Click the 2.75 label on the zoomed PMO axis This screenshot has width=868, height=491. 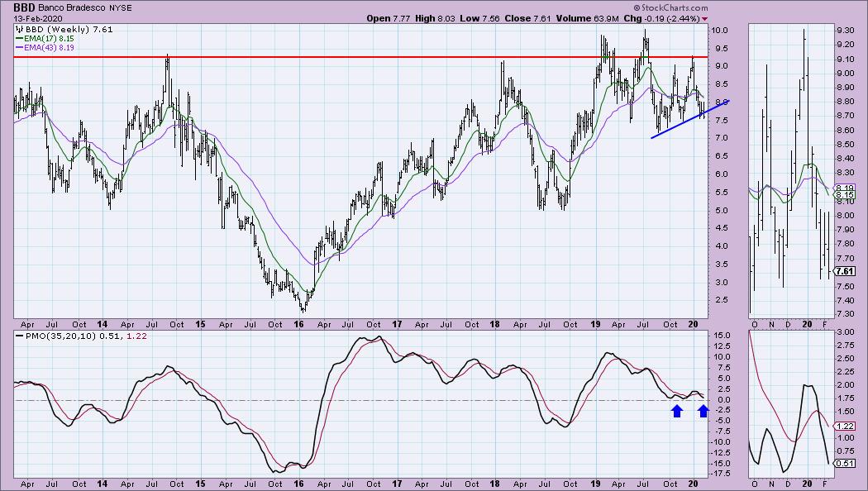tap(844, 345)
